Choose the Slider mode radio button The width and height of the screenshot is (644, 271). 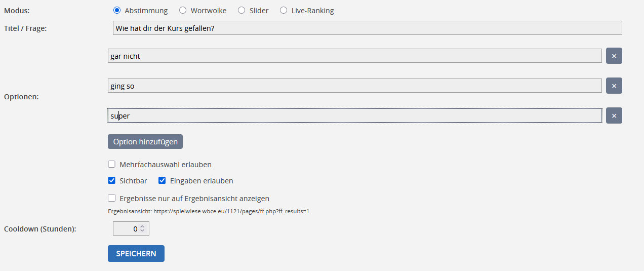coord(241,10)
